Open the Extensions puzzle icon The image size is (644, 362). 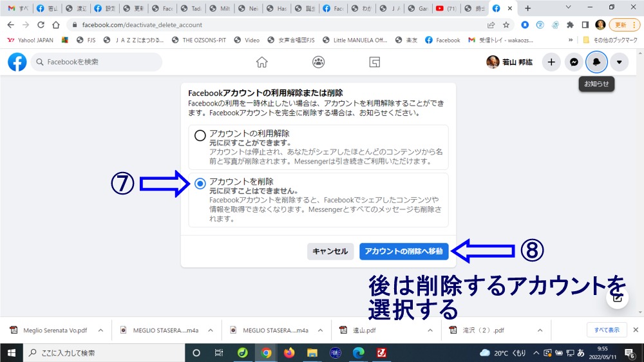click(570, 25)
